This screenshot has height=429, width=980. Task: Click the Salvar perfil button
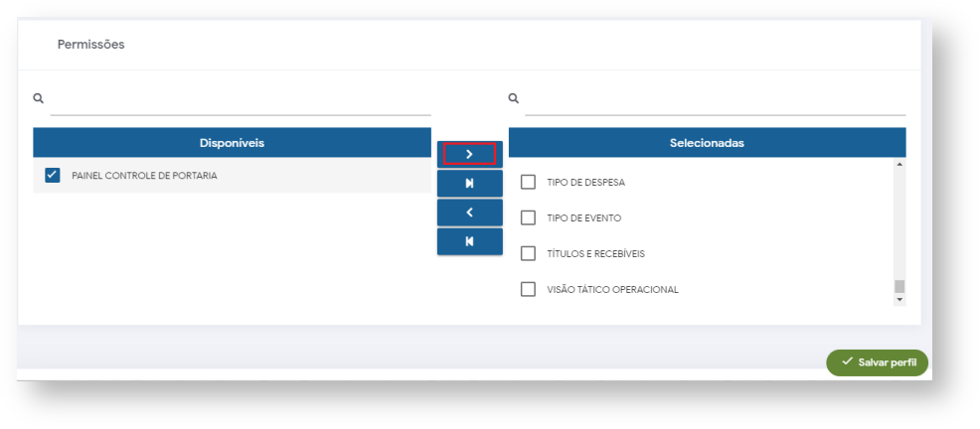(877, 362)
